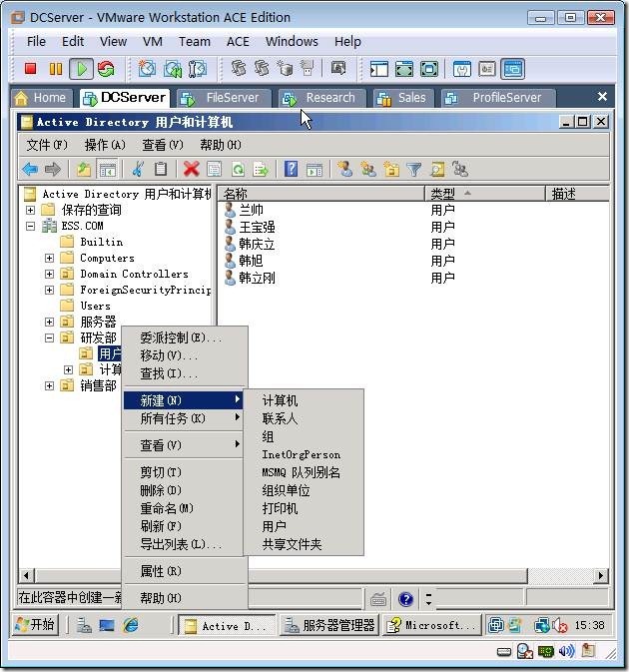Click the refresh icon in AD toolbar
The width and height of the screenshot is (629, 672).
(x=238, y=169)
